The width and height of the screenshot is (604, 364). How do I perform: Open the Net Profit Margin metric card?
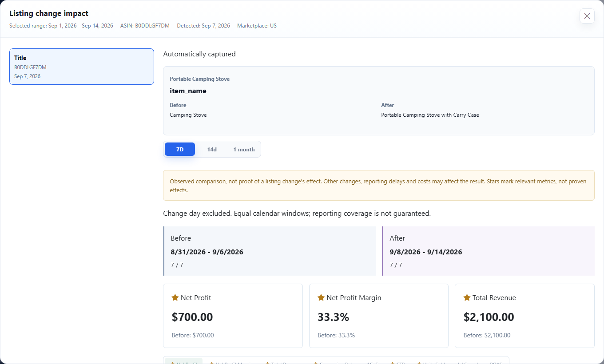pos(379,316)
